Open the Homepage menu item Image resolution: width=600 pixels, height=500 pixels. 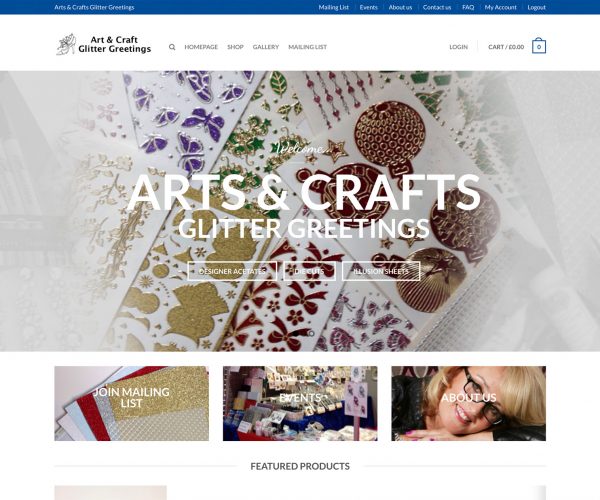tap(201, 47)
